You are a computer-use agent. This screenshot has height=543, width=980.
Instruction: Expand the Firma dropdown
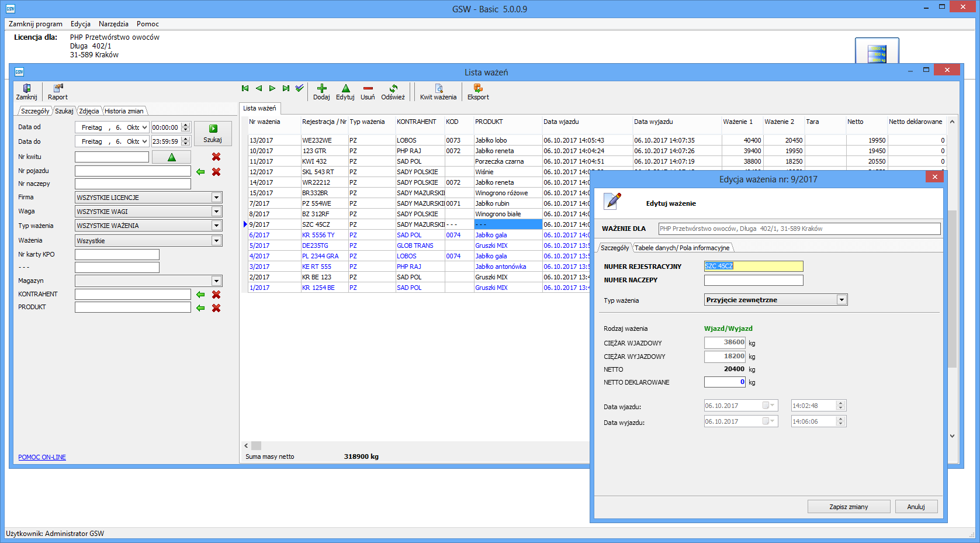(216, 198)
